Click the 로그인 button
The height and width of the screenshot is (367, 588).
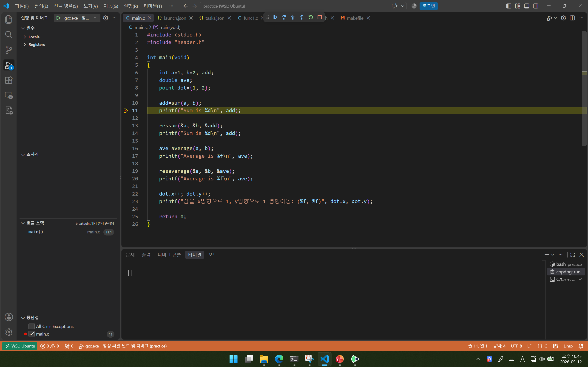click(x=429, y=6)
